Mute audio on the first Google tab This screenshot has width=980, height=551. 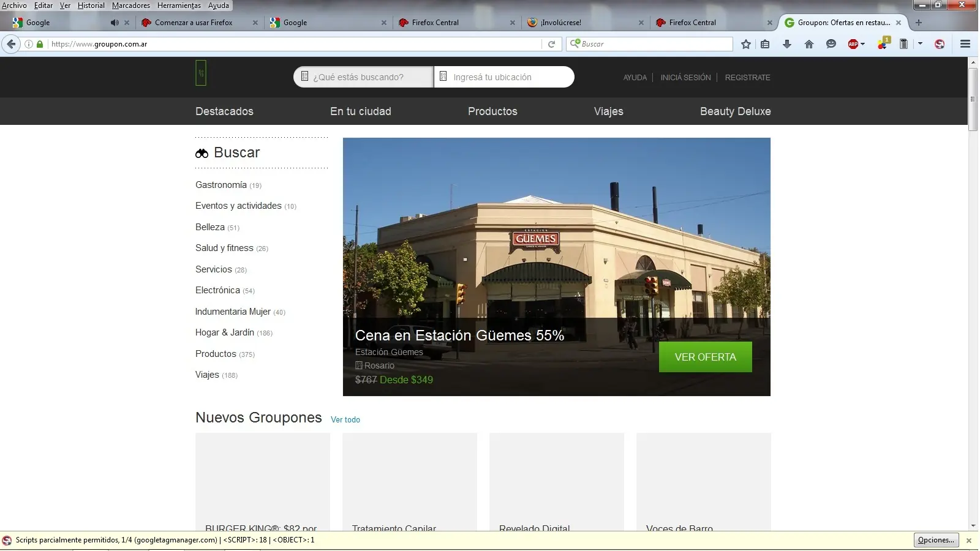115,23
